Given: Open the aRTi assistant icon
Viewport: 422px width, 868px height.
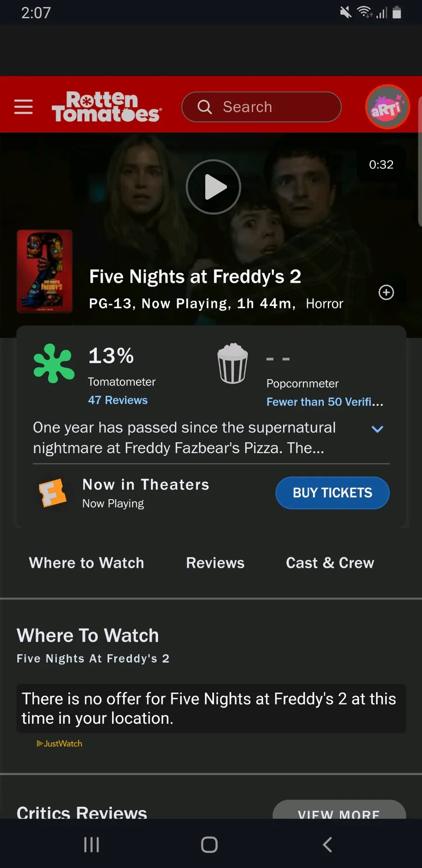Looking at the screenshot, I should (x=387, y=107).
